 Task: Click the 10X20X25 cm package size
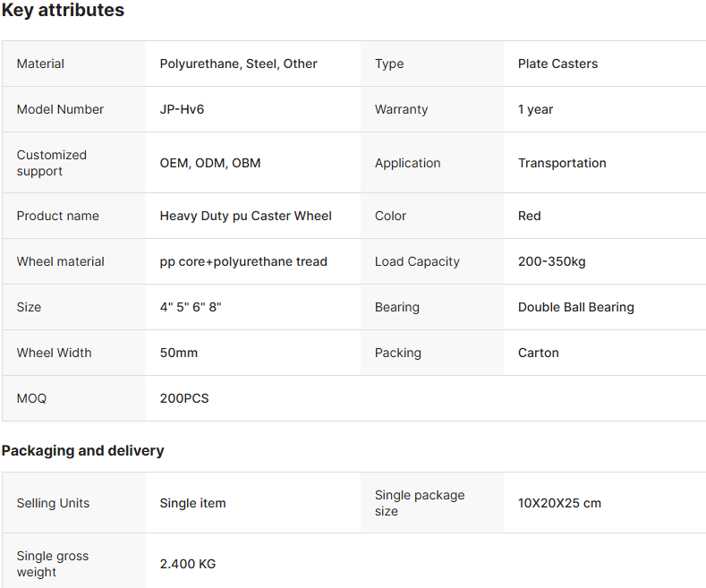[x=559, y=503]
